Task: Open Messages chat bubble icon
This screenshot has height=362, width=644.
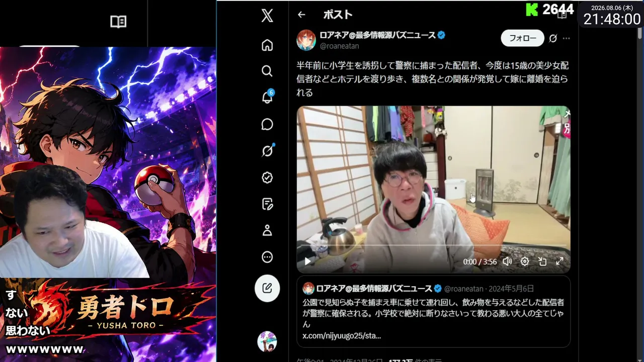Action: tap(267, 124)
